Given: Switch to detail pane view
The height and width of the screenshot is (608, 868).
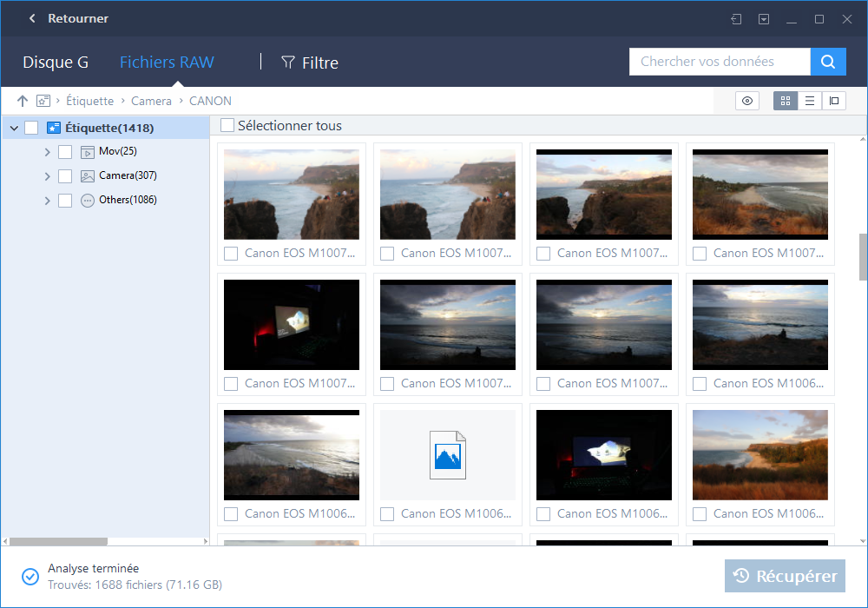Looking at the screenshot, I should click(833, 101).
